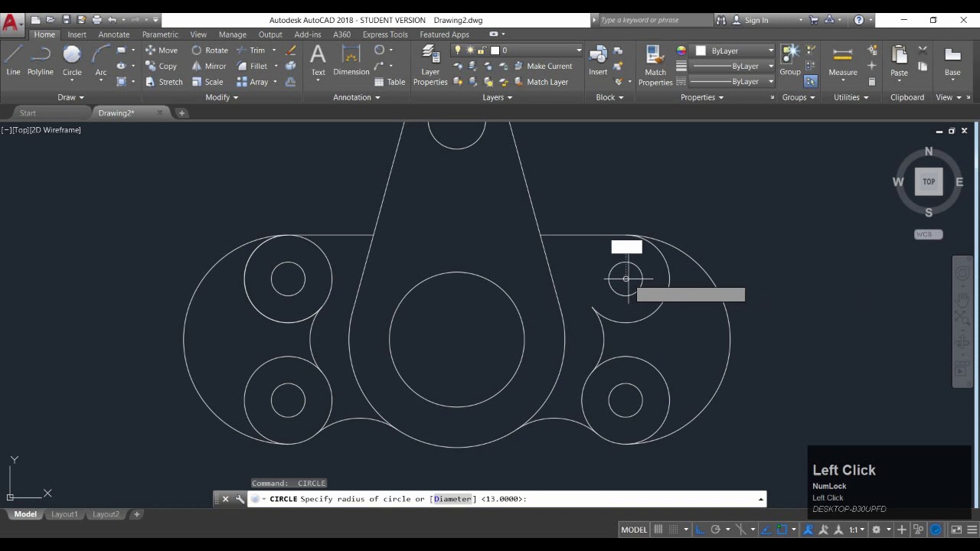Open the Express Tools tab
This screenshot has width=980, height=551.
385,34
